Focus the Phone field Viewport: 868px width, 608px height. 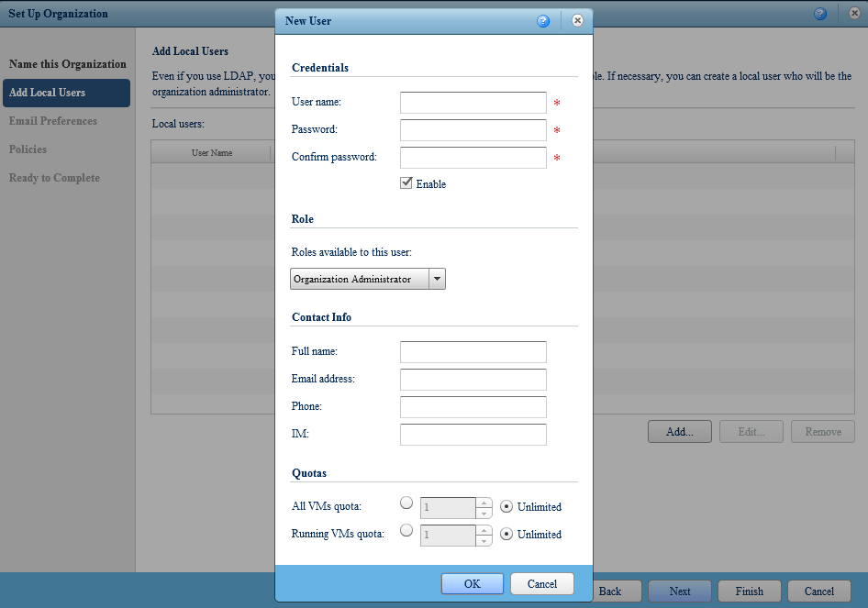[473, 406]
